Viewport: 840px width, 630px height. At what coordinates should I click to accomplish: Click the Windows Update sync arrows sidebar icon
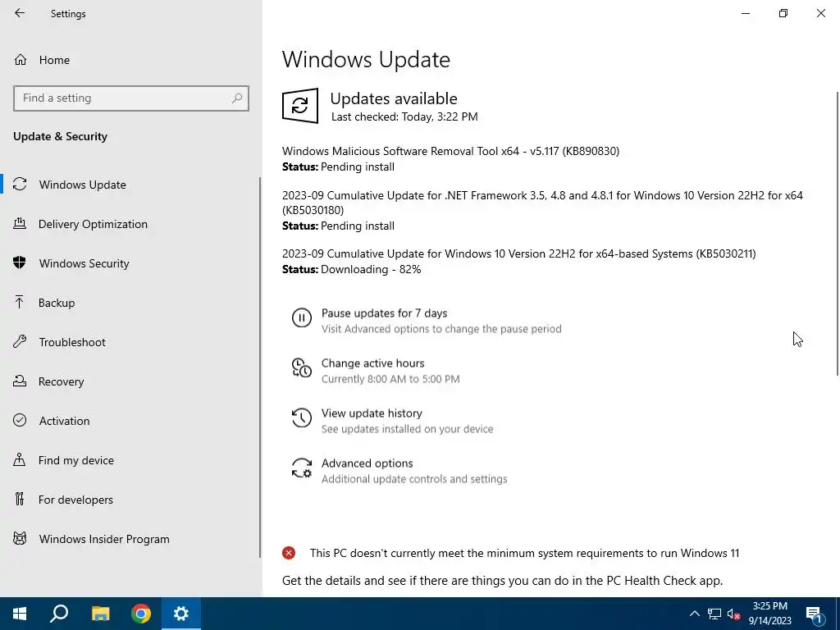click(20, 185)
